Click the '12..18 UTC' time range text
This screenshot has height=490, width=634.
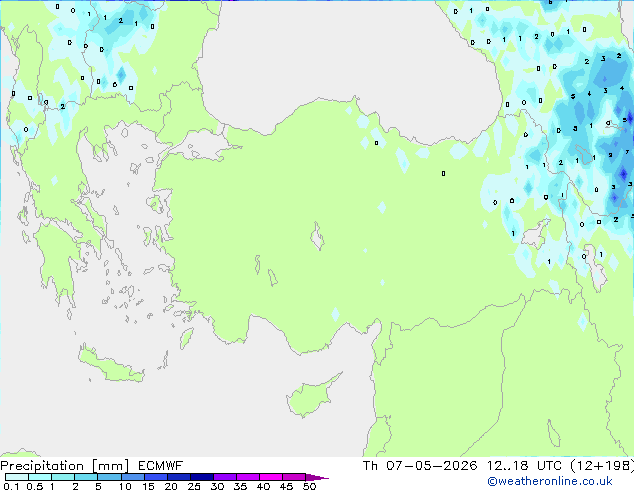pyautogui.click(x=524, y=466)
